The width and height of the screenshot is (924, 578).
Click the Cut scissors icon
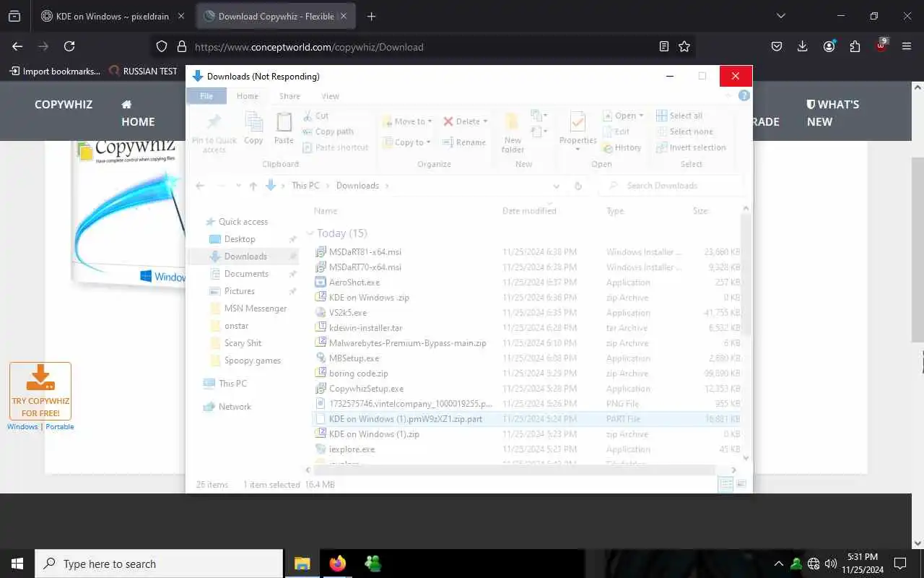click(x=308, y=116)
